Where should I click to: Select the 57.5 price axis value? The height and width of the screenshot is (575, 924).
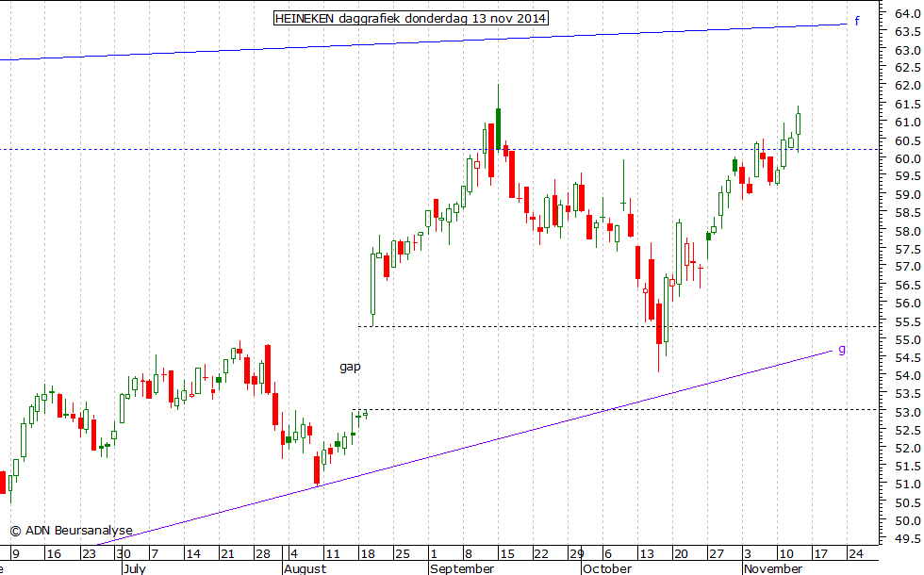[x=907, y=249]
